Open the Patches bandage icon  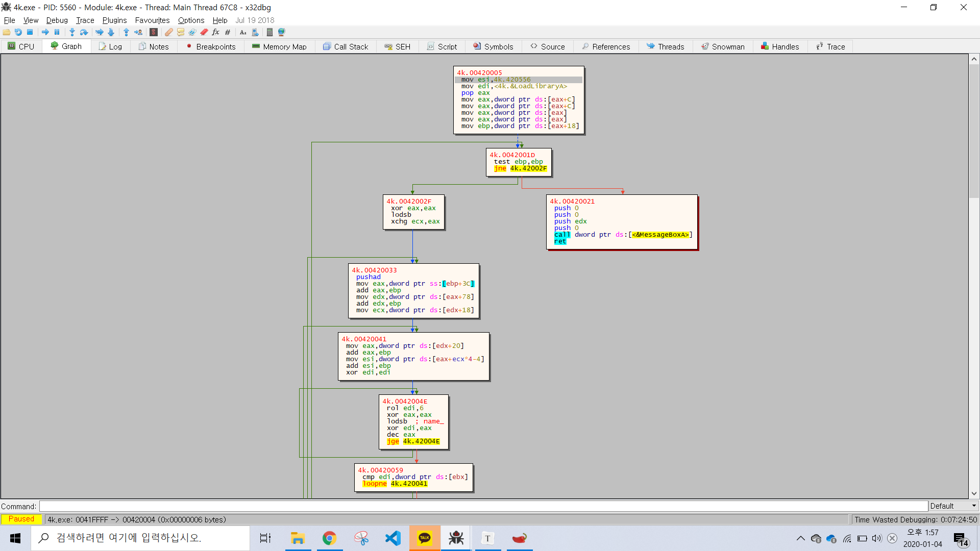pos(169,32)
